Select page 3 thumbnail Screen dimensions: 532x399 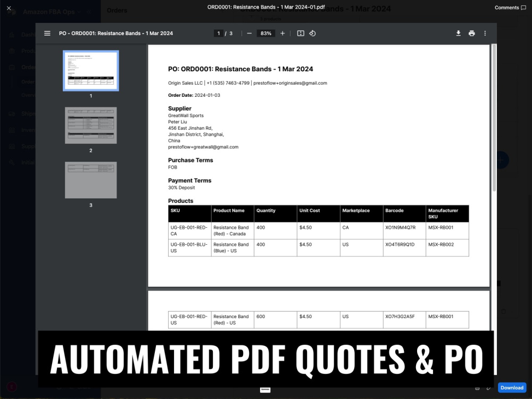tap(91, 180)
